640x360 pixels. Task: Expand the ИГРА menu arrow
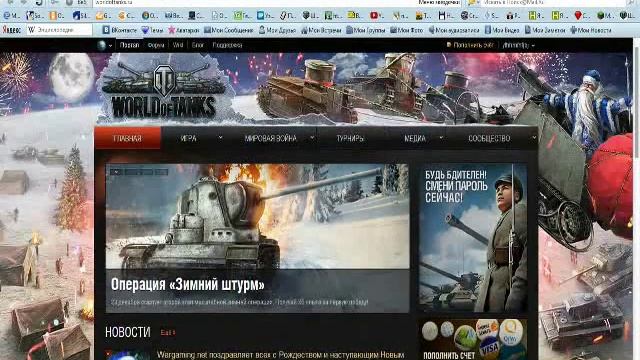220,138
